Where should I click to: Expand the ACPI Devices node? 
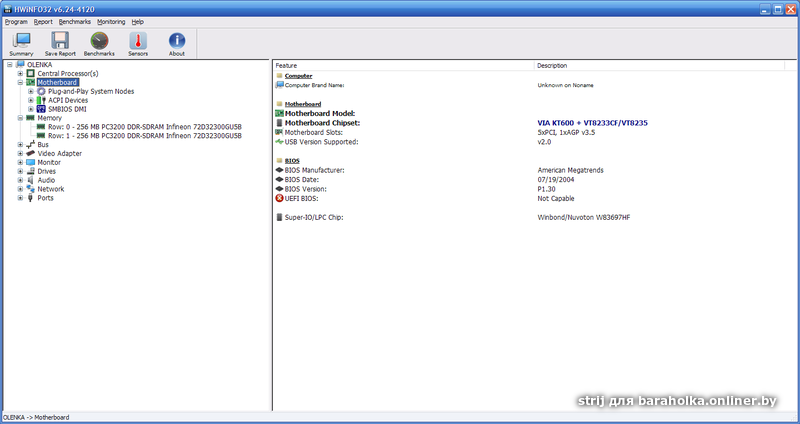coord(31,101)
